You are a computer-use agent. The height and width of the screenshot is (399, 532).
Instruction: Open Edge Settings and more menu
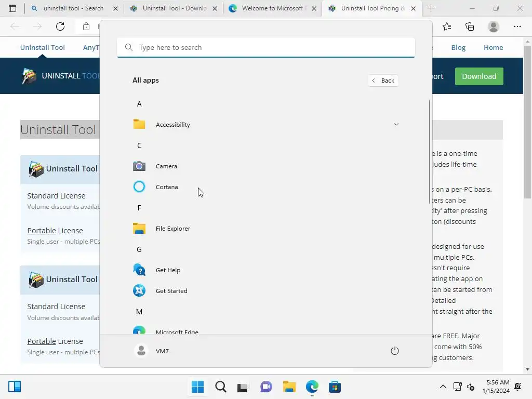pos(517,26)
